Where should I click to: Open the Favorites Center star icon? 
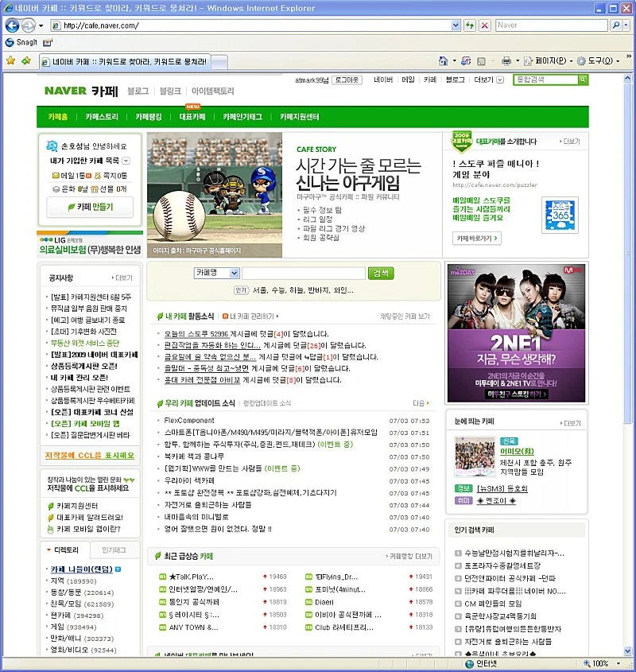[x=10, y=60]
